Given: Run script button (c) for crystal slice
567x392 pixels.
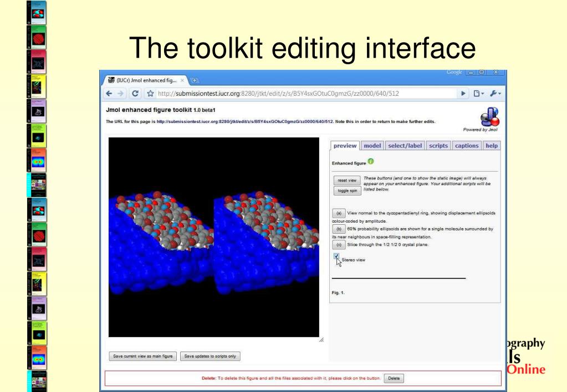Looking at the screenshot, I should tap(339, 245).
